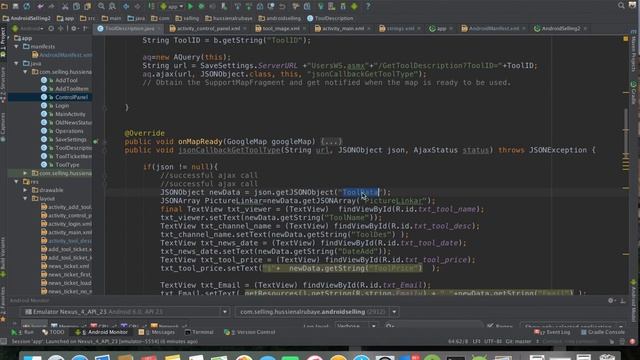
Task: Click the Make Project icon
Action: point(151,6)
